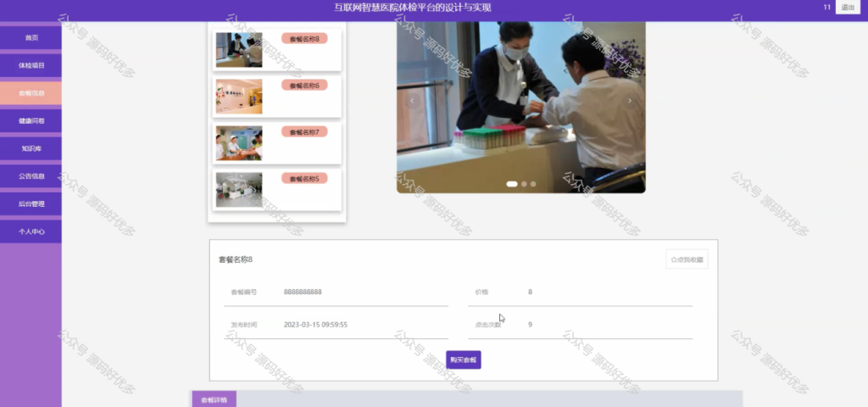The width and height of the screenshot is (868, 407).
Task: Click the 退出 logout button
Action: 848,7
